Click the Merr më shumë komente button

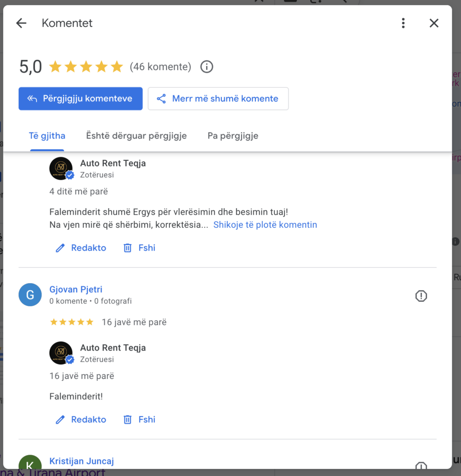click(x=218, y=99)
